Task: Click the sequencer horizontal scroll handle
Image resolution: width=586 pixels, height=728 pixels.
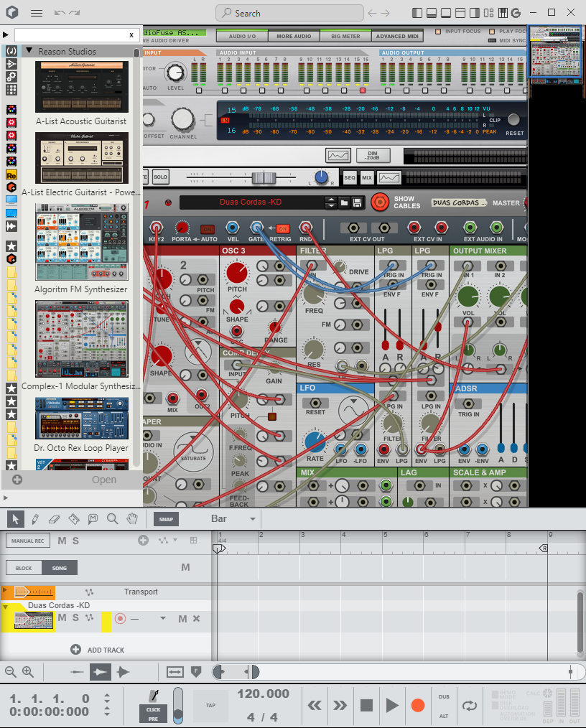Action: click(236, 671)
